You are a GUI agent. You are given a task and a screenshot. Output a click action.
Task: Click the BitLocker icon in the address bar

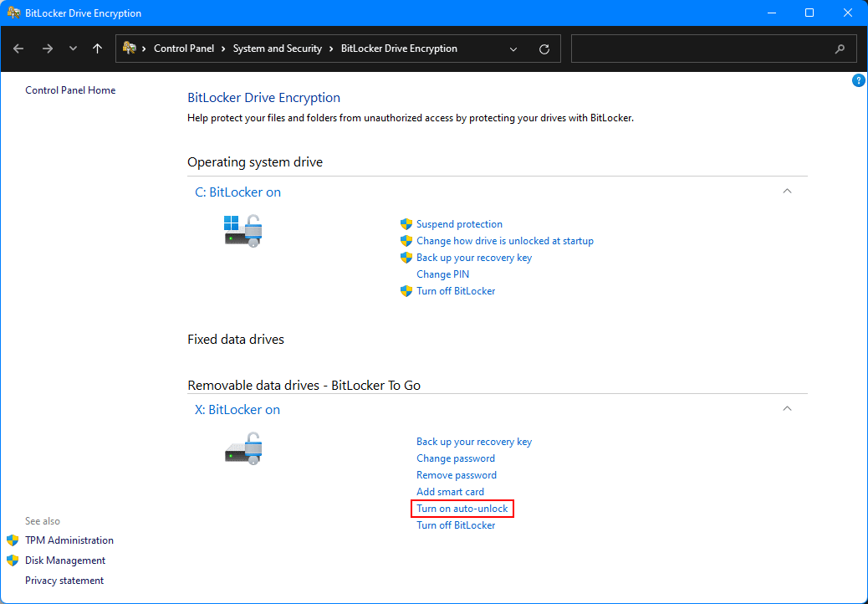[130, 49]
